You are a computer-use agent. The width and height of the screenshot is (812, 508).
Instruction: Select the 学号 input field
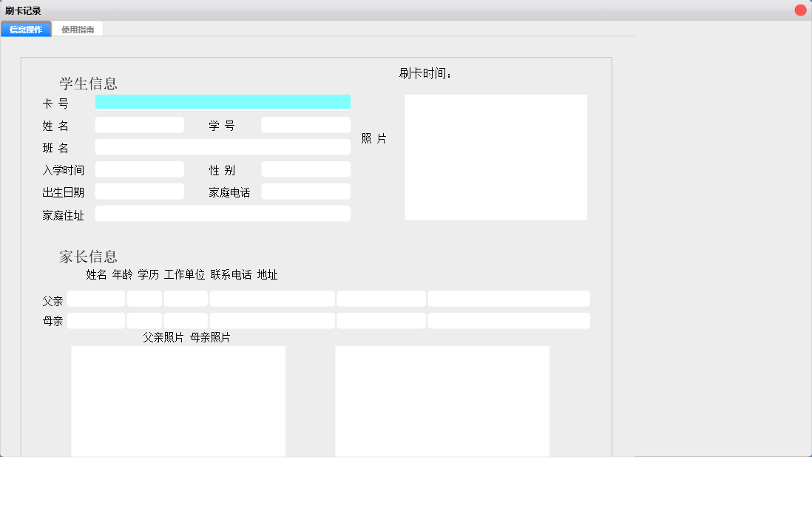[305, 125]
